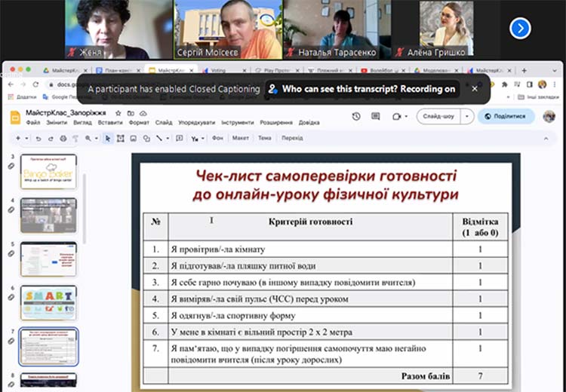Viewport: 566px width, 392px height.
Task: Open the Формат menu
Action: [x=139, y=122]
